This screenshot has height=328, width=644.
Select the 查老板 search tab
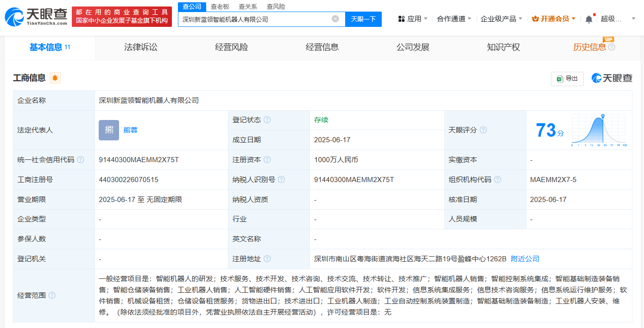coord(220,6)
